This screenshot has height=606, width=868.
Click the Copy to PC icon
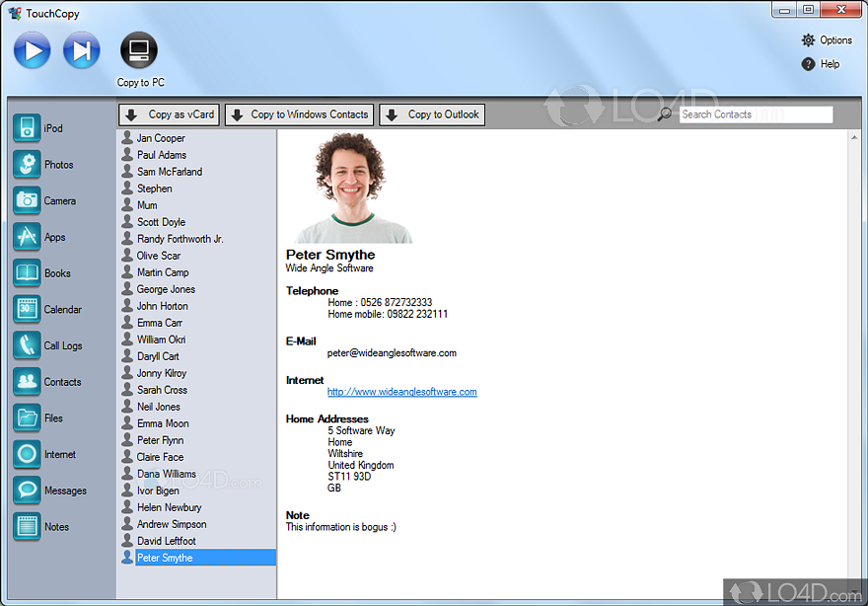(139, 51)
